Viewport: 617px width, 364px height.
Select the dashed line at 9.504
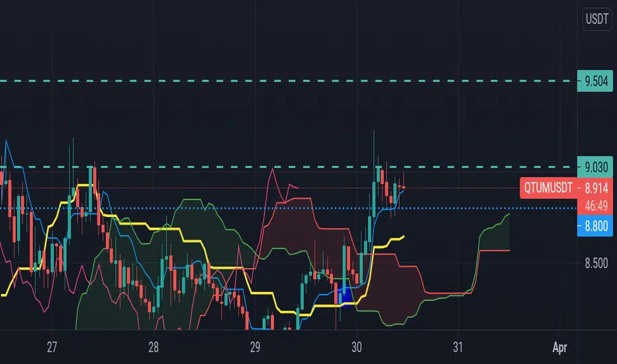pos(289,81)
